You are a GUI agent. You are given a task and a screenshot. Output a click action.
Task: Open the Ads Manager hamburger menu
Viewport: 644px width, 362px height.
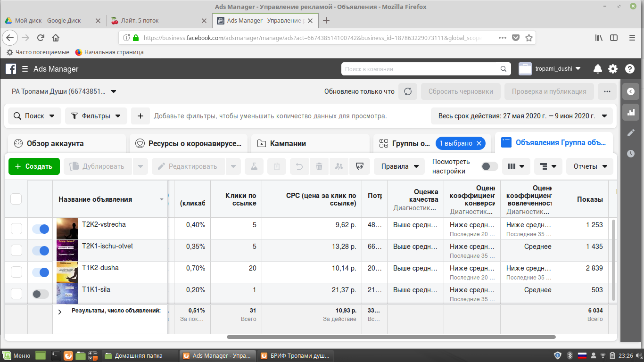pos(25,69)
